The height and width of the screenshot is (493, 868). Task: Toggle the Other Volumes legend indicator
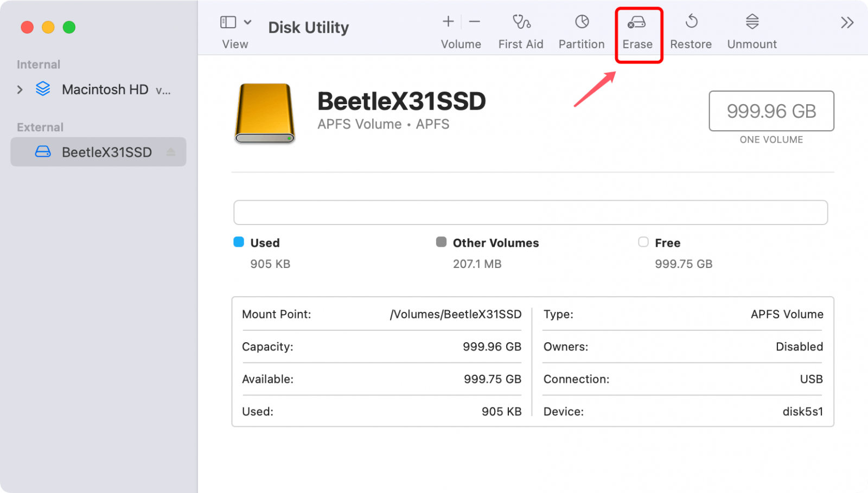click(441, 242)
